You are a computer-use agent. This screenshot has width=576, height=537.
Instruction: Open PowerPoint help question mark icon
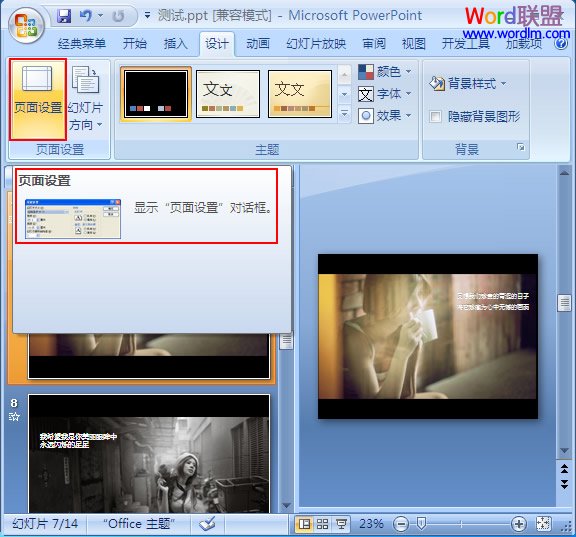pyautogui.click(x=561, y=44)
